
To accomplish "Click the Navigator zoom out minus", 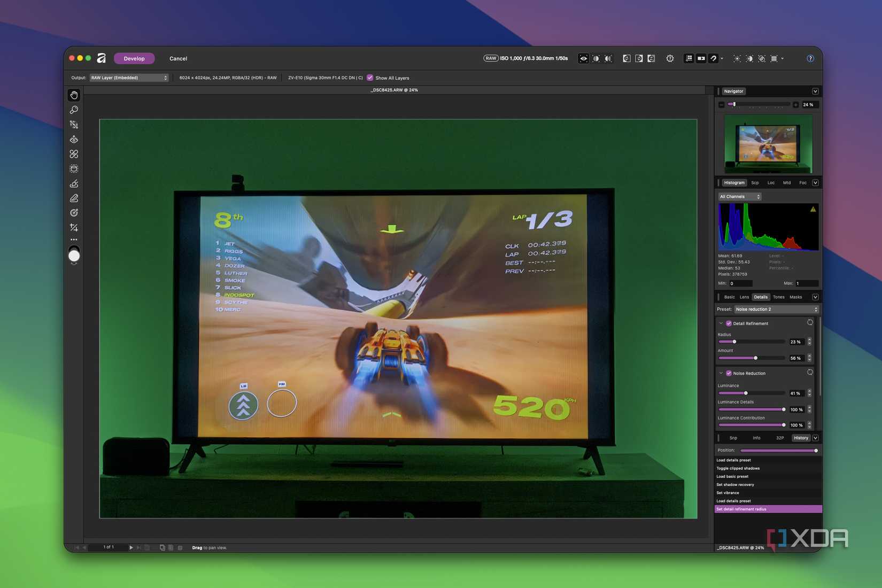I will tap(721, 105).
